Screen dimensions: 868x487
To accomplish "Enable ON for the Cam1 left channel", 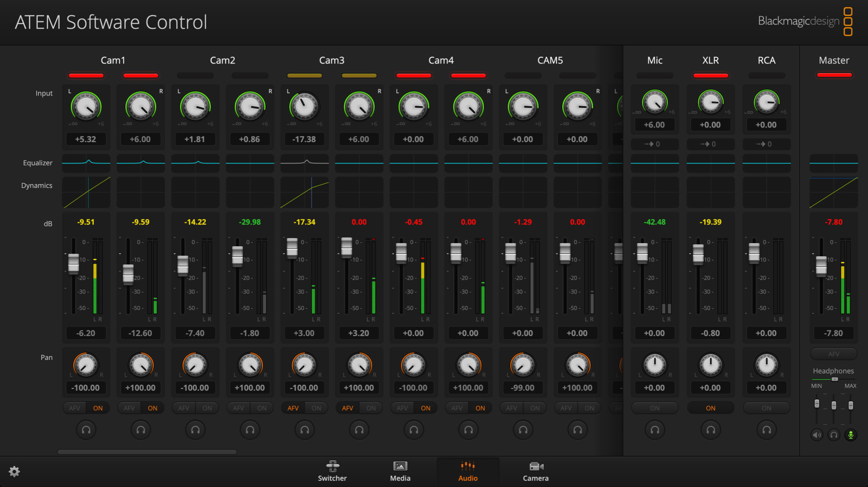I will (x=98, y=408).
